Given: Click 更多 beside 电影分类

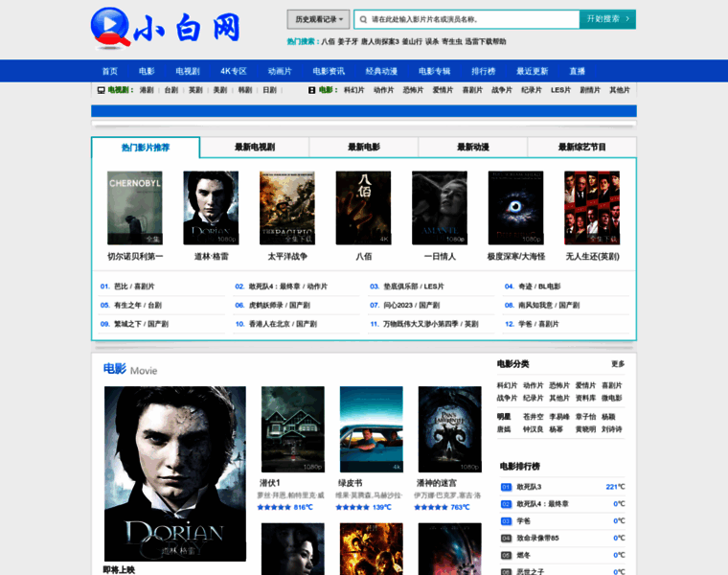Looking at the screenshot, I should [x=618, y=364].
